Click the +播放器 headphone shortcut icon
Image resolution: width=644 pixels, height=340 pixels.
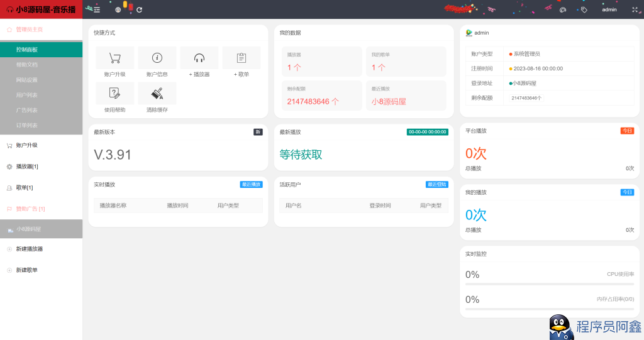(199, 58)
